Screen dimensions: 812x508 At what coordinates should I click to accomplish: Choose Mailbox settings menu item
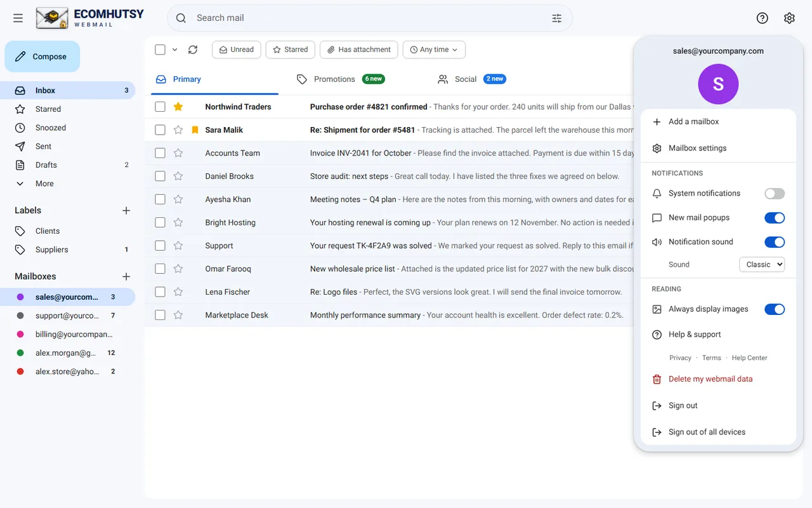(718, 148)
